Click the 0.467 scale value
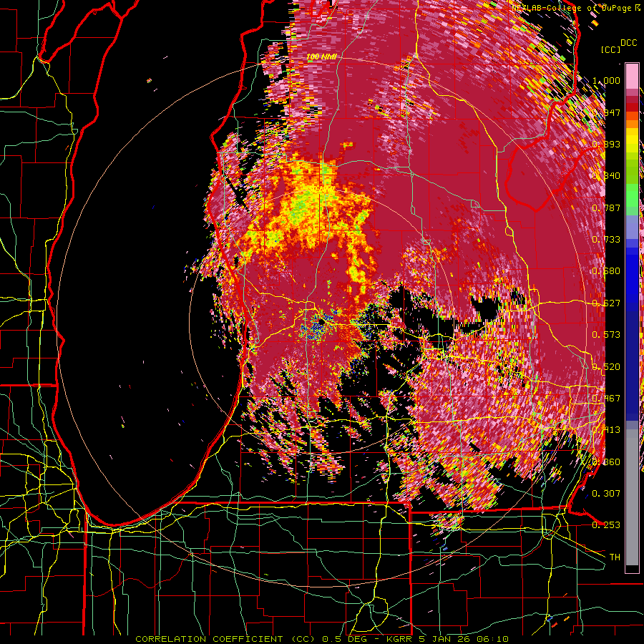Image resolution: width=644 pixels, height=644 pixels. pos(607,399)
